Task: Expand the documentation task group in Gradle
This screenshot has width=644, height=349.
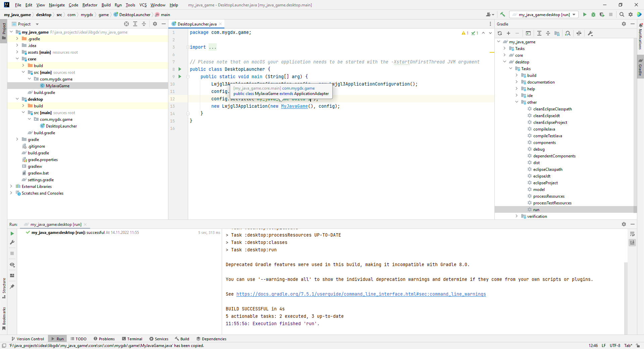Action: (517, 82)
